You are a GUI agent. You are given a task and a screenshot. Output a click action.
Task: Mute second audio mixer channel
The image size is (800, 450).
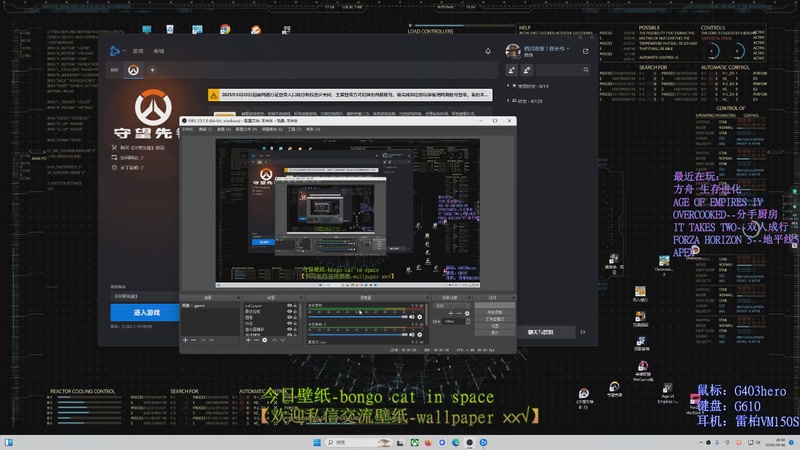coord(412,334)
